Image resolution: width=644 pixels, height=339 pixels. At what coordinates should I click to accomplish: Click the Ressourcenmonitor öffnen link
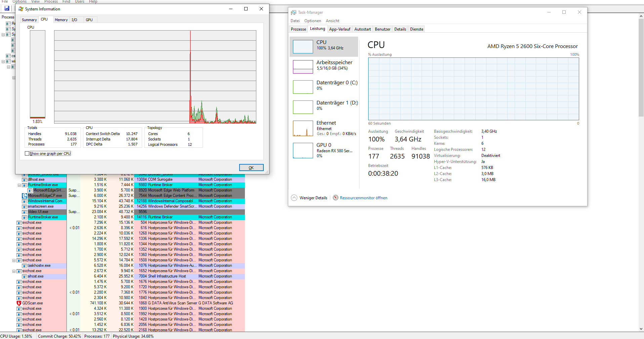click(363, 198)
